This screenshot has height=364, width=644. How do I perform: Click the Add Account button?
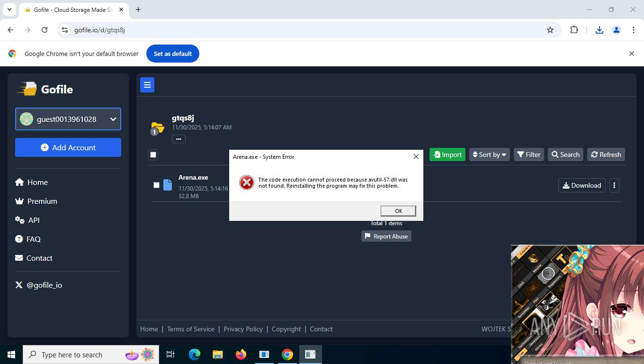click(68, 147)
